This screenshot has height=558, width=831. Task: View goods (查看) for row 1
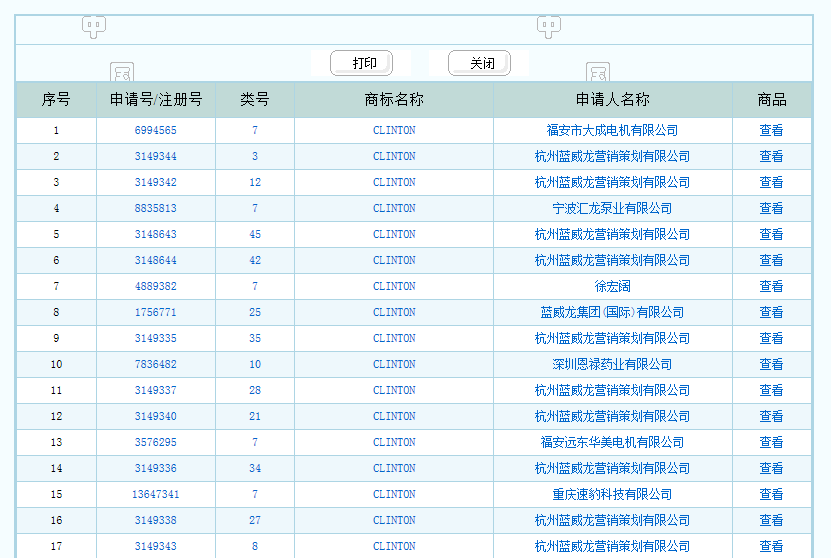coord(771,130)
